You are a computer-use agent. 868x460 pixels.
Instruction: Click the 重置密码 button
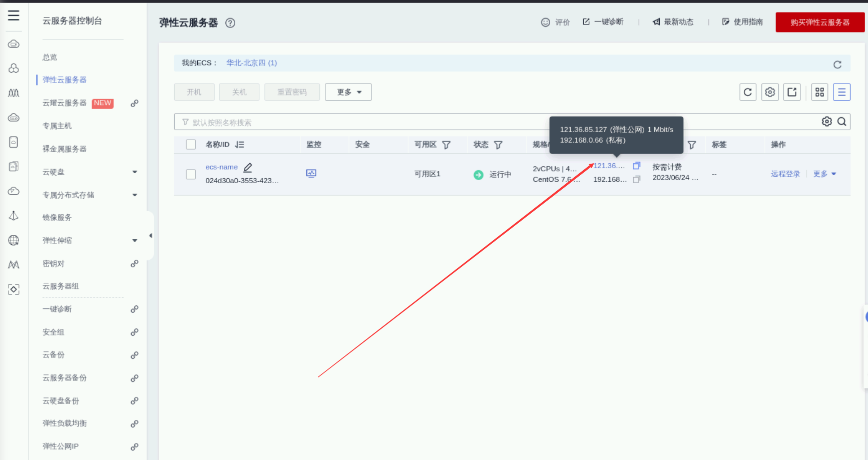coord(292,92)
